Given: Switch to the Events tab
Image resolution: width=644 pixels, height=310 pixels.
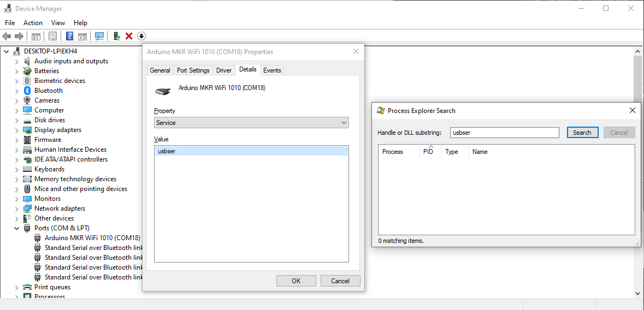Looking at the screenshot, I should 272,70.
